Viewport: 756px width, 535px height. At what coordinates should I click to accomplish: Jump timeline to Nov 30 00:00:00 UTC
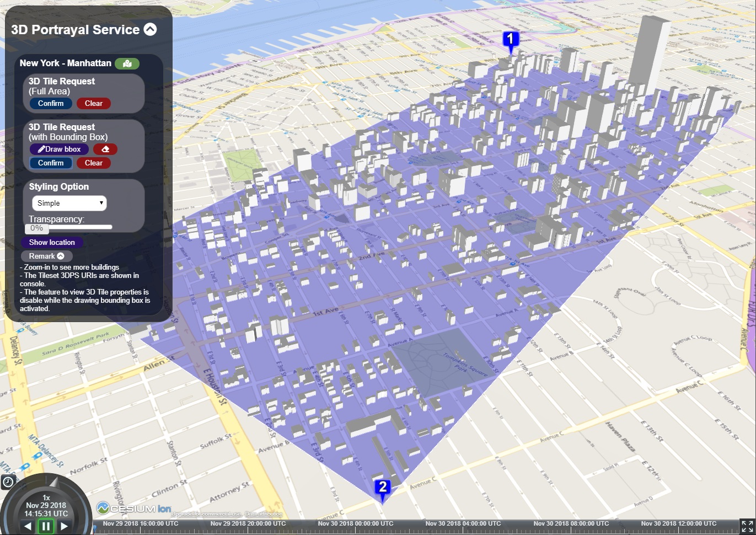356,523
